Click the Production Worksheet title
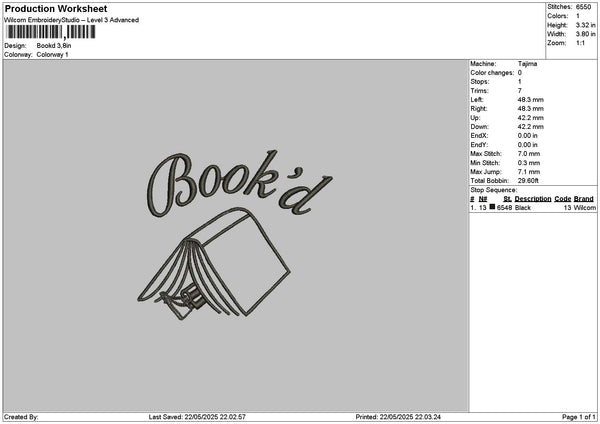600x424 pixels. tap(56, 9)
